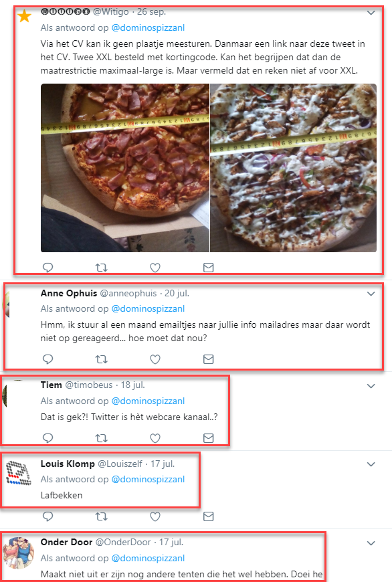Image resolution: width=392 pixels, height=582 pixels.
Task: Like Louis Klomp's Lafbekken tweet
Action: 155,516
